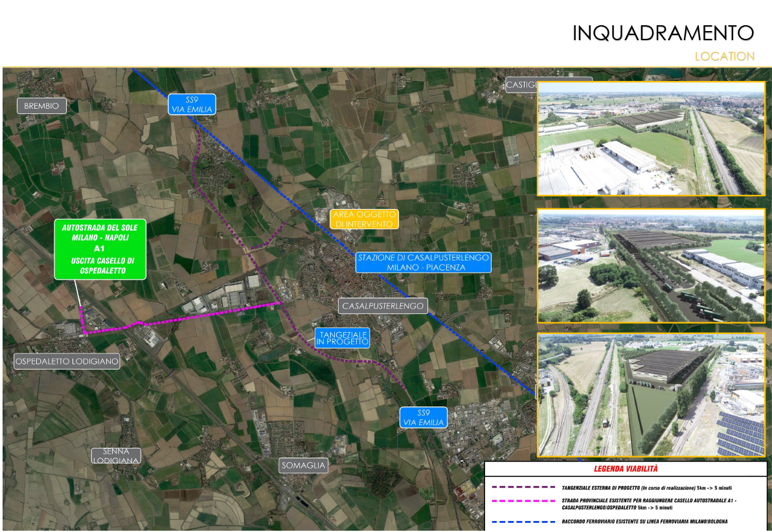This screenshot has width=772, height=532.
Task: Click the green Autostrada del Sole box
Action: 100,249
